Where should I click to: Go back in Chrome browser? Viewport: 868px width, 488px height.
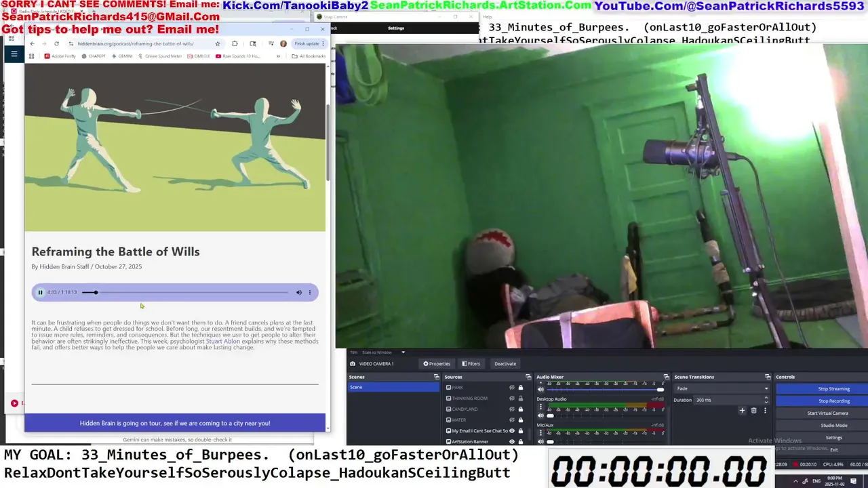[x=32, y=43]
